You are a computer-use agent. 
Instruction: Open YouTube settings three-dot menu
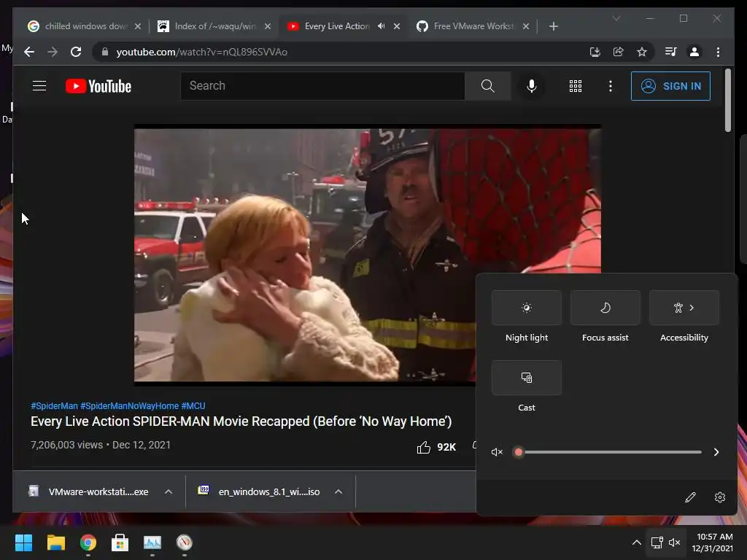click(611, 86)
